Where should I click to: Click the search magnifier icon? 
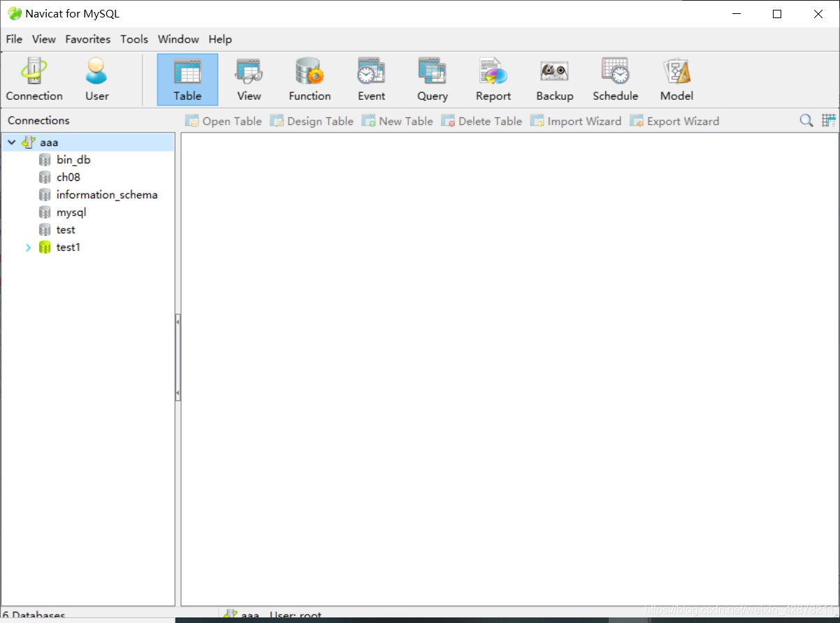pyautogui.click(x=806, y=121)
